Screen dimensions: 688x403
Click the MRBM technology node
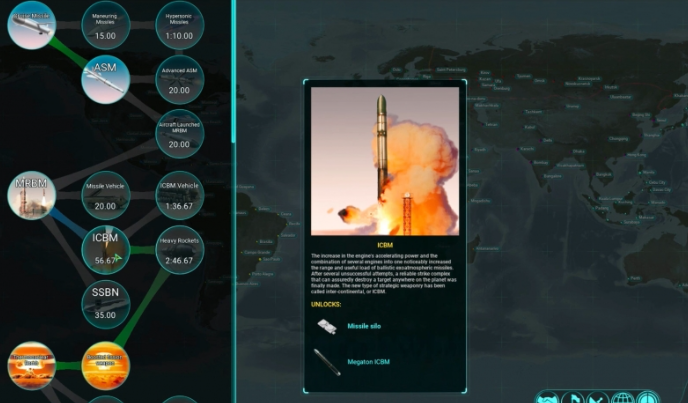(32, 195)
